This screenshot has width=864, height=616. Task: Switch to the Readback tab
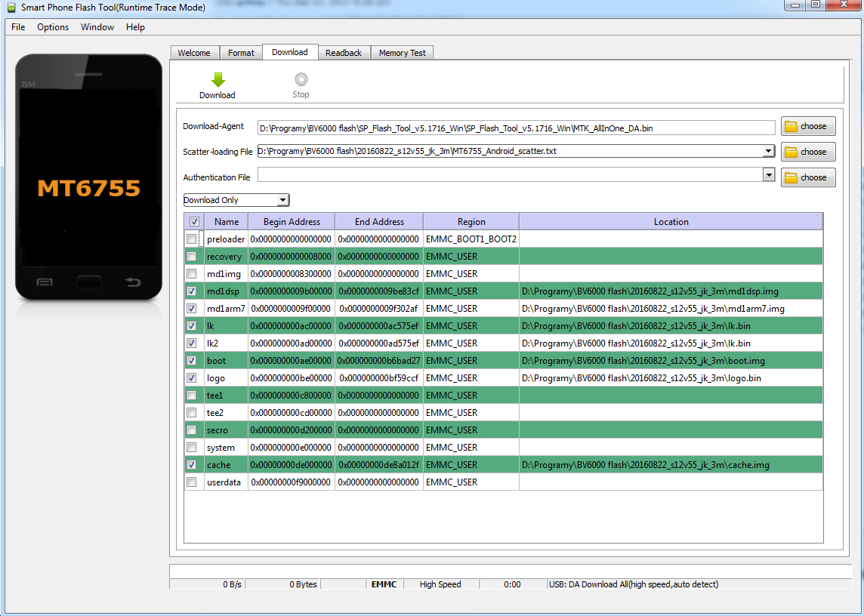tap(344, 53)
